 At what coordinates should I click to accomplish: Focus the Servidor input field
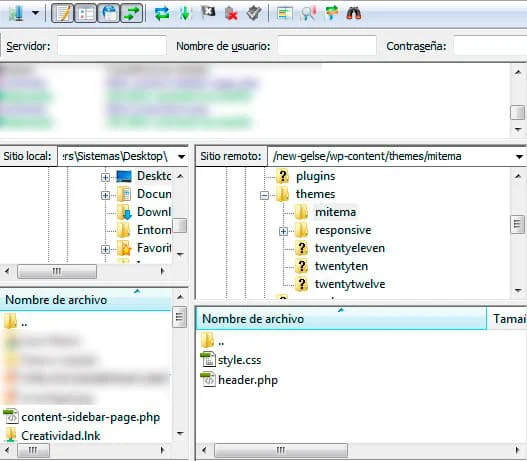click(112, 46)
